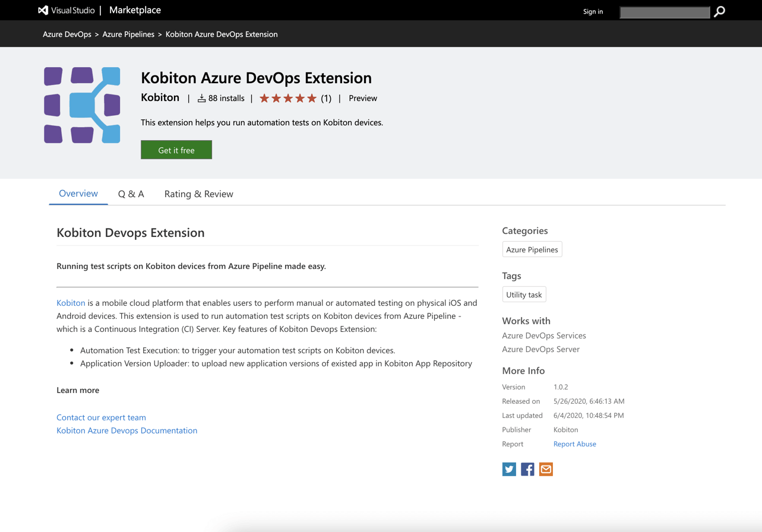Click the installs download icon

201,98
